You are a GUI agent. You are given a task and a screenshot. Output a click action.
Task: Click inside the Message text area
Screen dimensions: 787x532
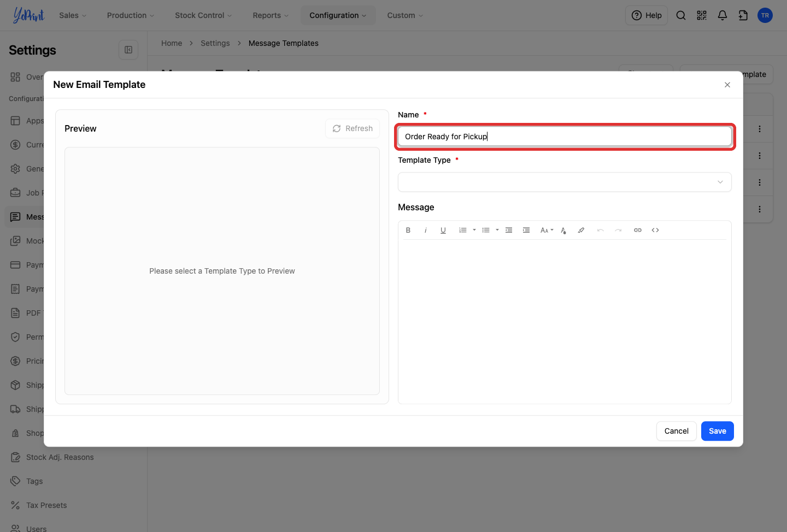coord(565,321)
